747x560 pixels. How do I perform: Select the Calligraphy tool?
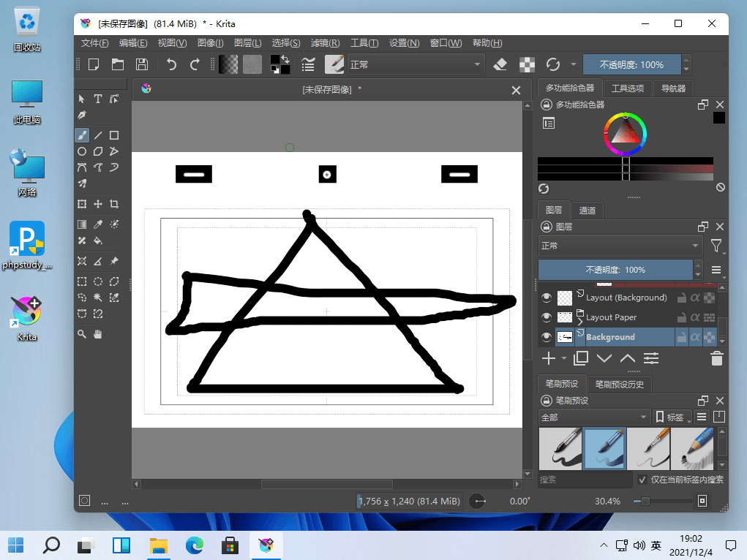point(82,116)
